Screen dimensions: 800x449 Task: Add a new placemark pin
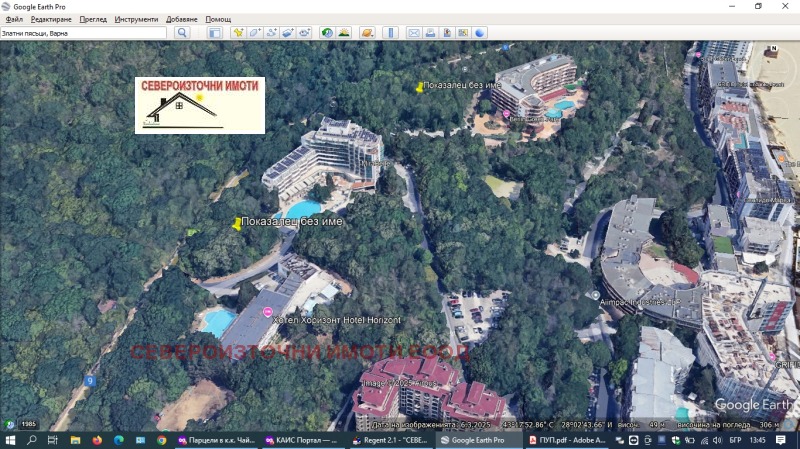(238, 33)
